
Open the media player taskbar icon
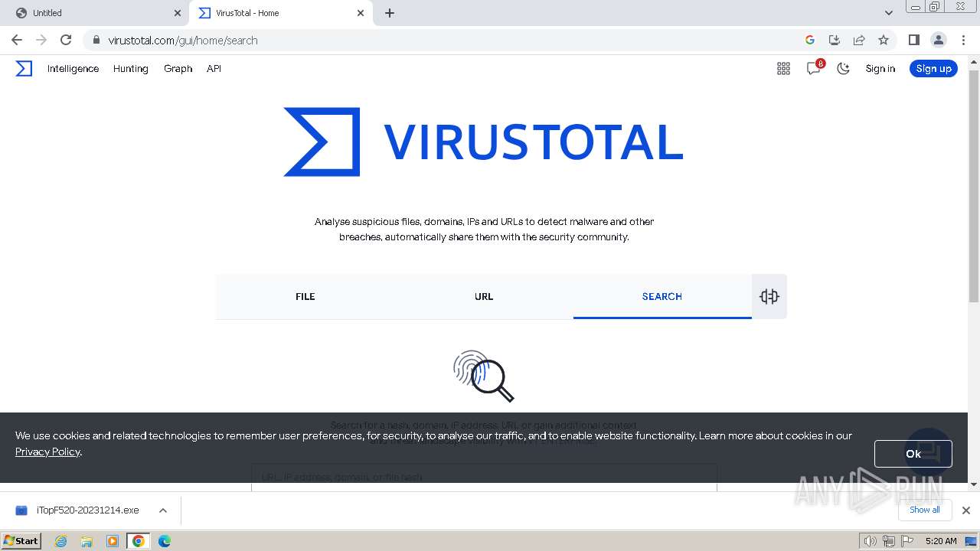click(113, 541)
